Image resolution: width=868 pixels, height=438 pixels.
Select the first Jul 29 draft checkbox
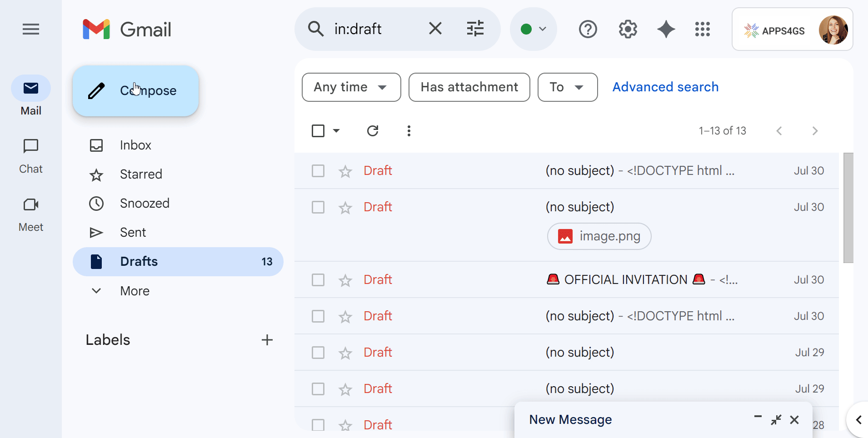click(x=318, y=353)
